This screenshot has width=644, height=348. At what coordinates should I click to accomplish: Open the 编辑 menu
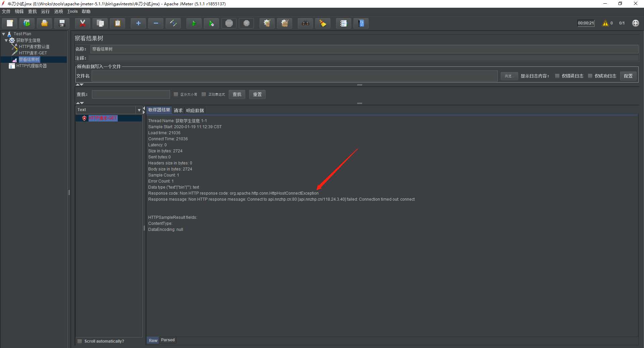19,11
